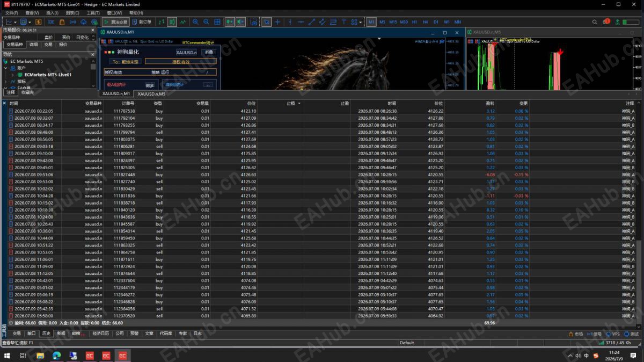Viewport: 644px width, 362px height.
Task: Open 工具(T) menu
Action: [x=93, y=13]
